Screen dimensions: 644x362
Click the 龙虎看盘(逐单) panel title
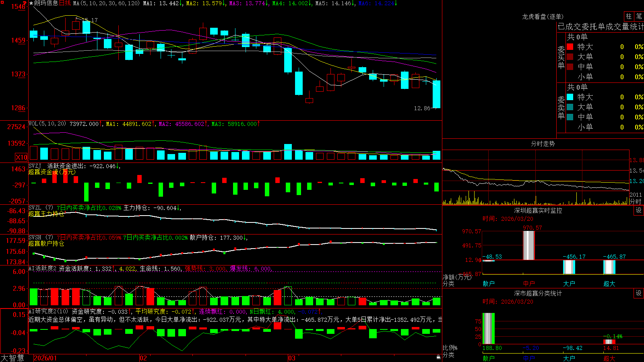(543, 16)
